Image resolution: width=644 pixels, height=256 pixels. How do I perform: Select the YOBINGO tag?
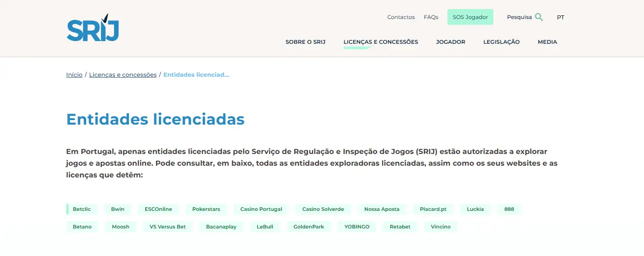point(357,227)
